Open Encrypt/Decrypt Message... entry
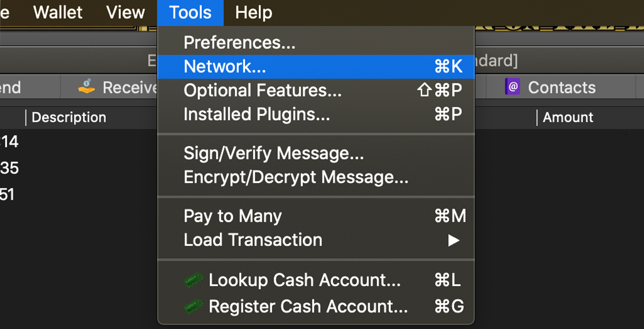Screen dimensions: 644x329 [x=296, y=178]
